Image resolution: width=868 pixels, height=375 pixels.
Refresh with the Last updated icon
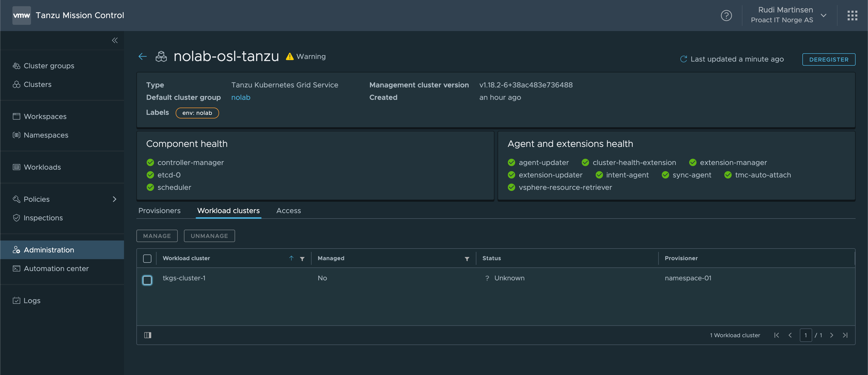click(683, 59)
